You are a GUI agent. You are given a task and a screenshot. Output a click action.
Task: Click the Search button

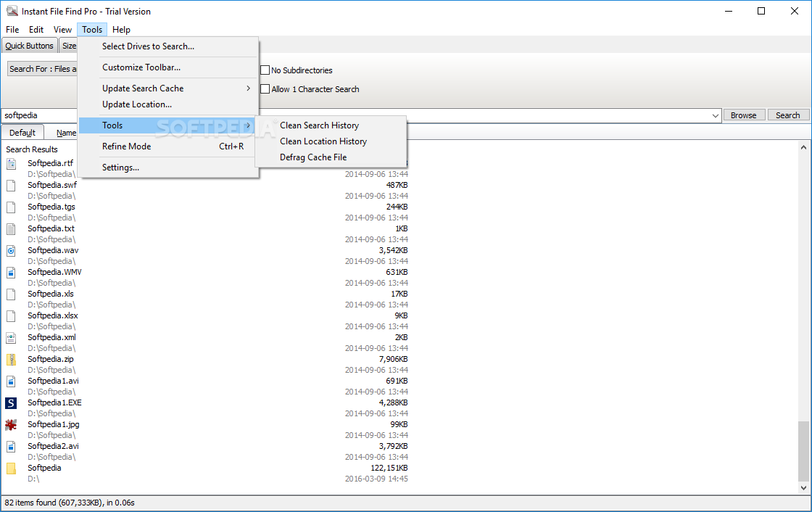[x=787, y=115]
